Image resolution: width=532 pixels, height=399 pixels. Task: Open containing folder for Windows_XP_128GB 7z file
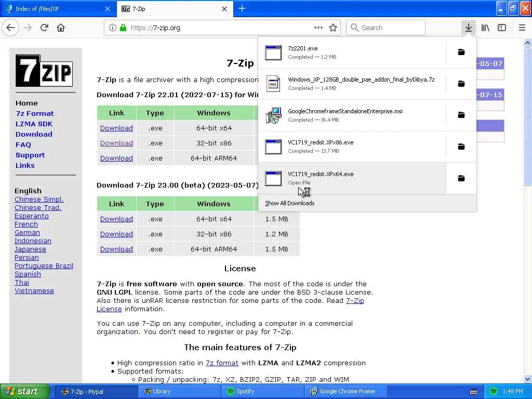coord(461,84)
